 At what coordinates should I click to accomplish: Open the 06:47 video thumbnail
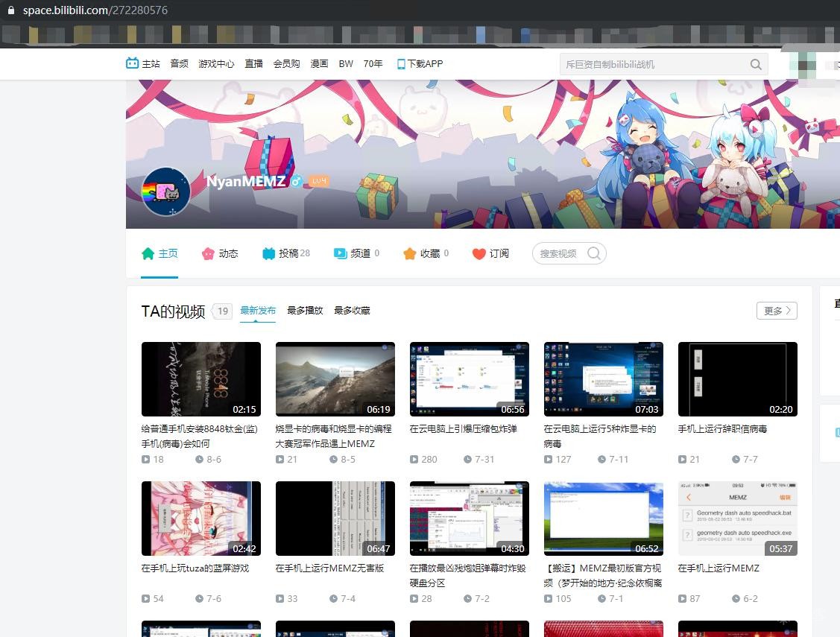click(x=335, y=518)
